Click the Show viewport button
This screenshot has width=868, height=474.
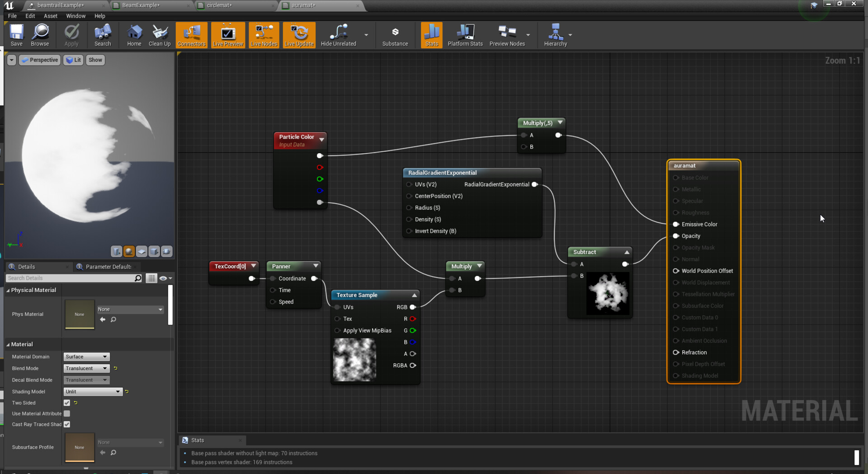(95, 60)
